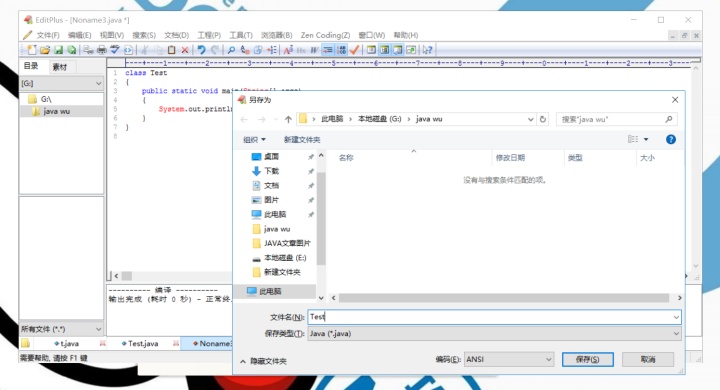
Task: Open the 所有文件 (*.*) filter dropdown
Action: [98, 329]
